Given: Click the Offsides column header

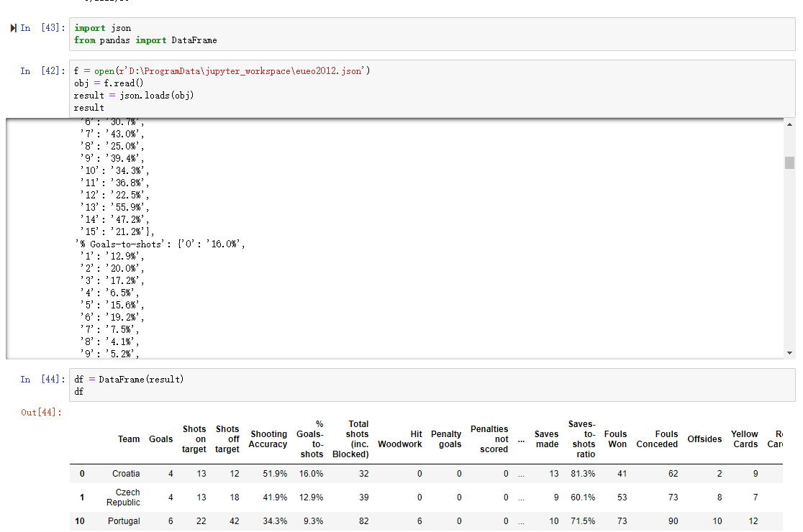Looking at the screenshot, I should tap(704, 439).
